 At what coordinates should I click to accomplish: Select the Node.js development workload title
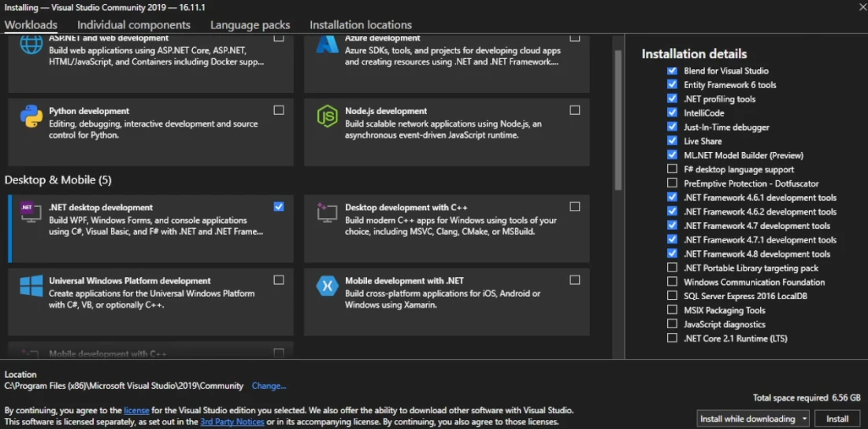click(386, 111)
